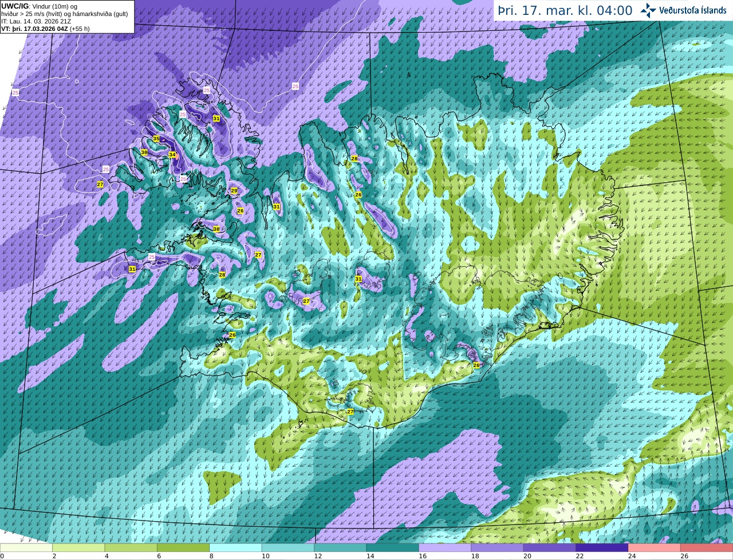This screenshot has height=560, width=733.
Task: Pick the 18–20 m/s purple legend swatch
Action: (498, 548)
